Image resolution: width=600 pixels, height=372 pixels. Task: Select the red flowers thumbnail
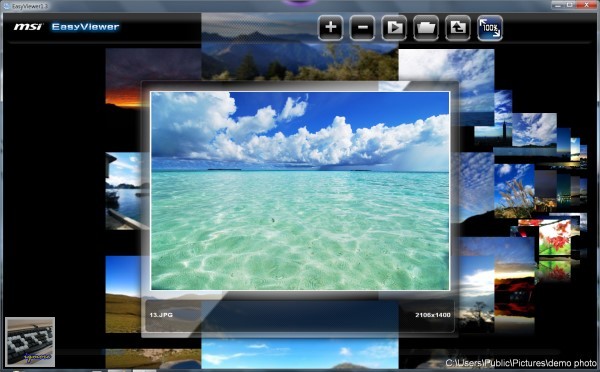point(555,238)
